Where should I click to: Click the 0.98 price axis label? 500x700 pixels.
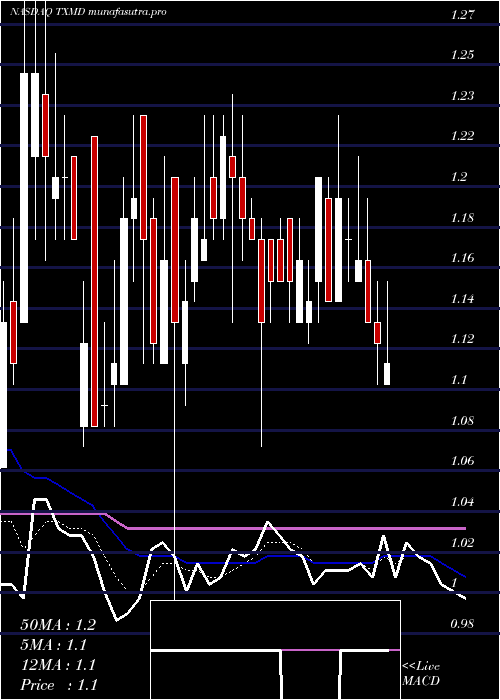click(x=462, y=624)
